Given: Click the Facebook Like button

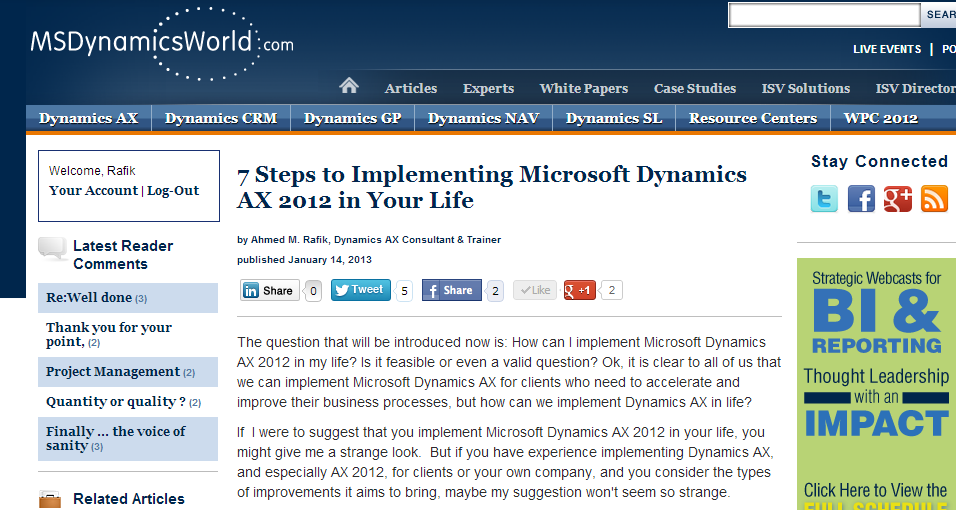Looking at the screenshot, I should [535, 290].
